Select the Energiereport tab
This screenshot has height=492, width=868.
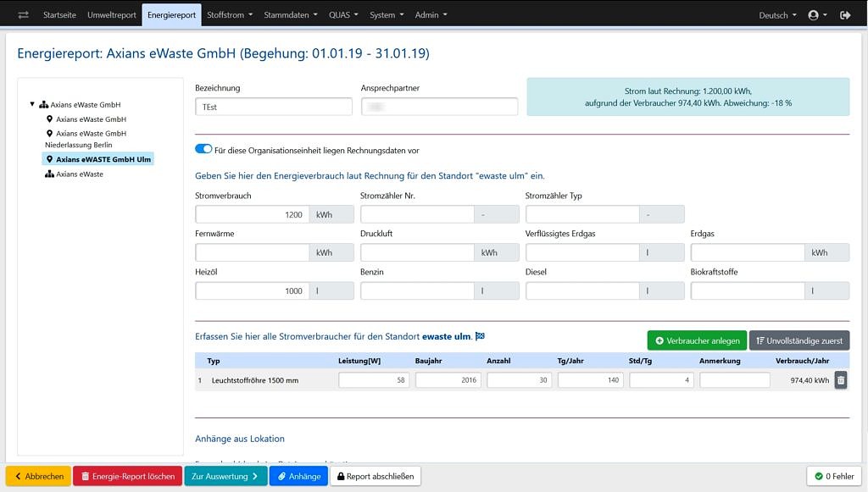click(x=171, y=15)
